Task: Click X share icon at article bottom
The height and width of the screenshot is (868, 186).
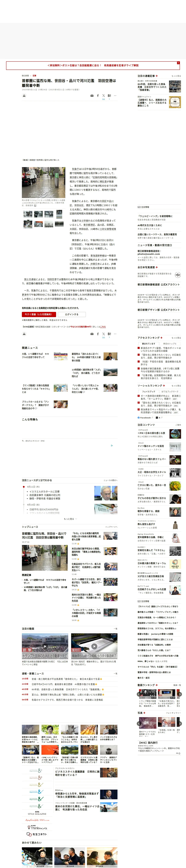Action: (x=104, y=334)
